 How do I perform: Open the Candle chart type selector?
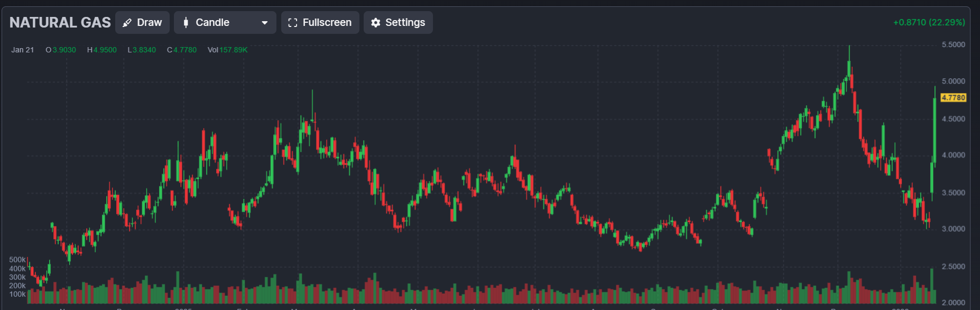[x=225, y=23]
